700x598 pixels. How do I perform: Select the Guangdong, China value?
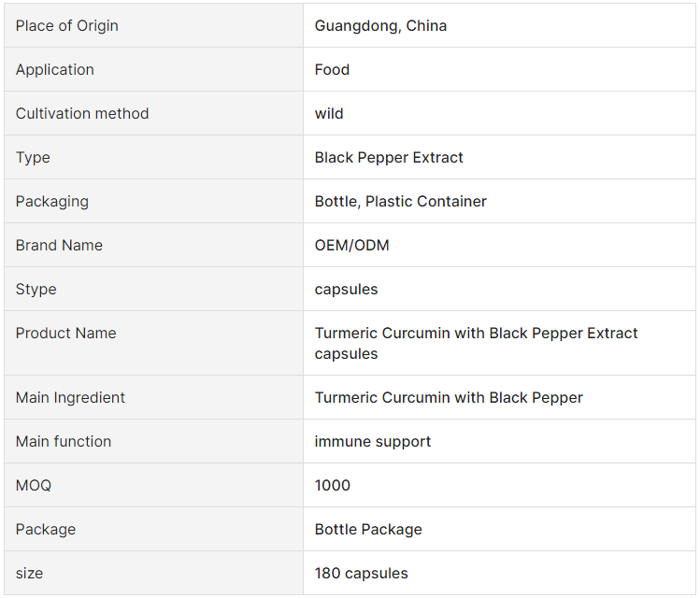380,26
